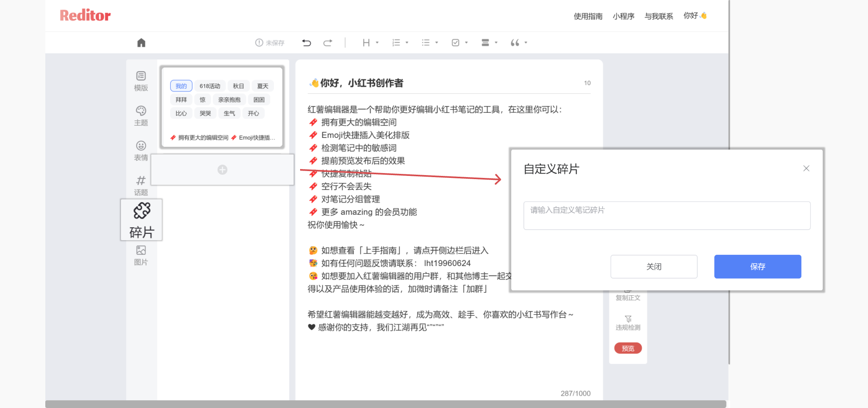This screenshot has height=408, width=868.
Task: Expand the checkbox list dropdown arrow
Action: click(x=466, y=42)
